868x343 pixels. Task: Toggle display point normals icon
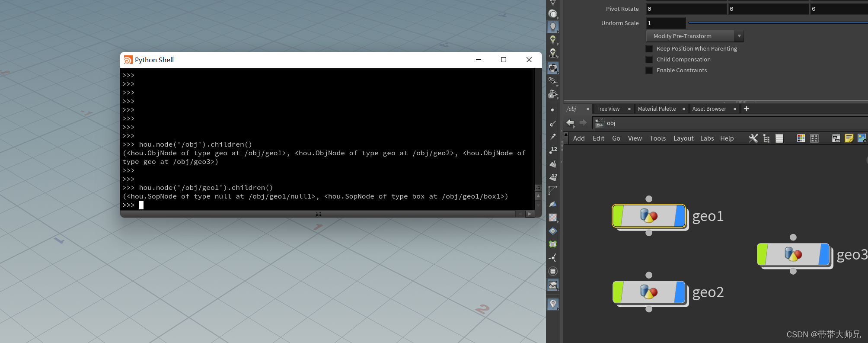(552, 123)
